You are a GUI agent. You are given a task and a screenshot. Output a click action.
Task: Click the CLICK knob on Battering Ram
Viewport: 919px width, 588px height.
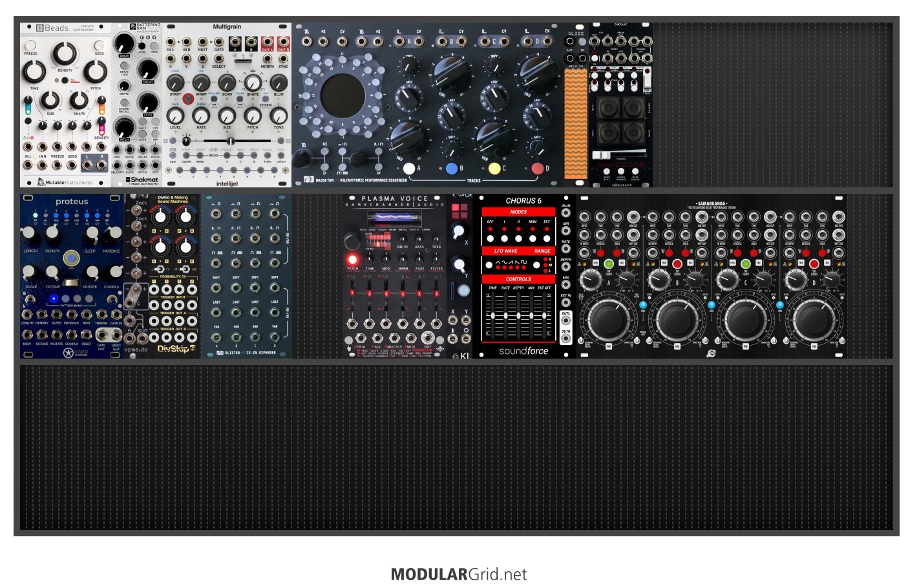coord(148,102)
